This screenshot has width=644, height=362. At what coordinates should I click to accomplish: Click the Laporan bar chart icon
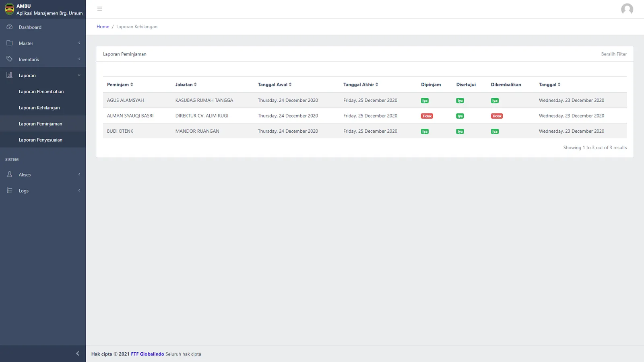[10, 75]
